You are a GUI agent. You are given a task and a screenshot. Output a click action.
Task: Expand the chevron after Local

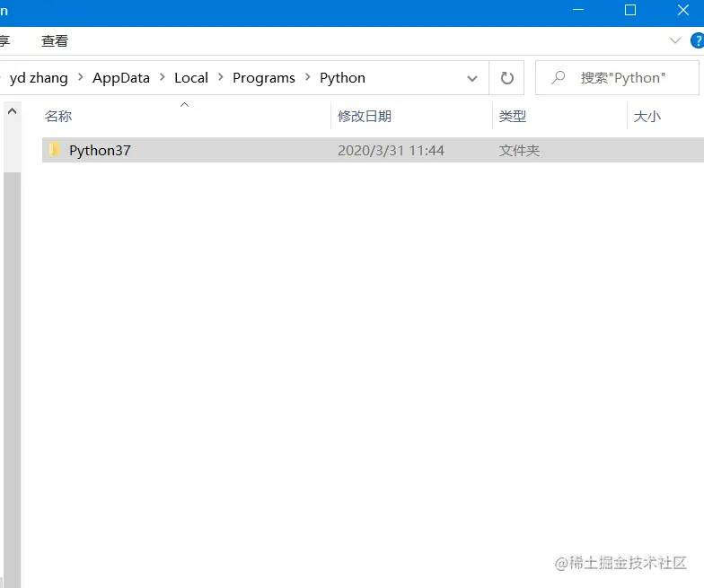pyautogui.click(x=221, y=77)
